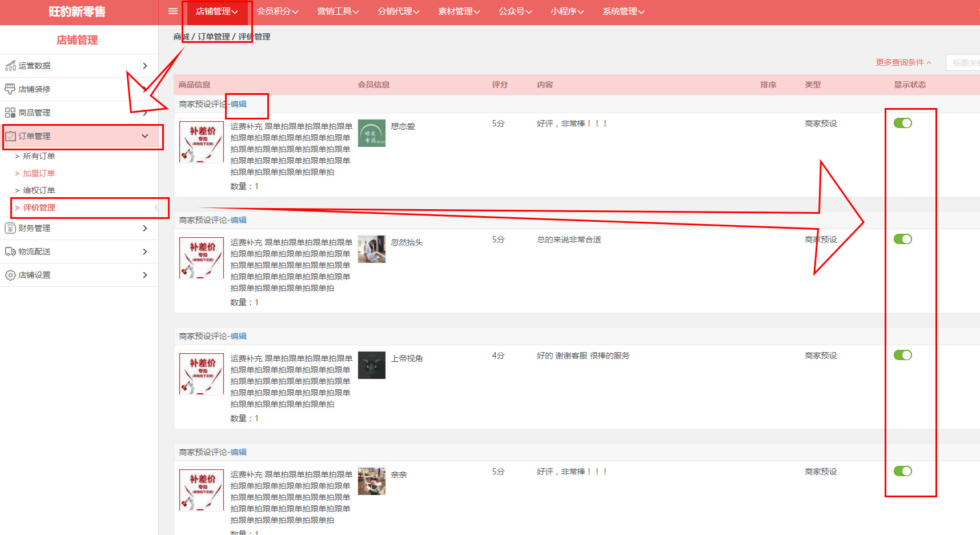Click the 订单管理 clipboard icon
The image size is (980, 535).
pyautogui.click(x=10, y=136)
